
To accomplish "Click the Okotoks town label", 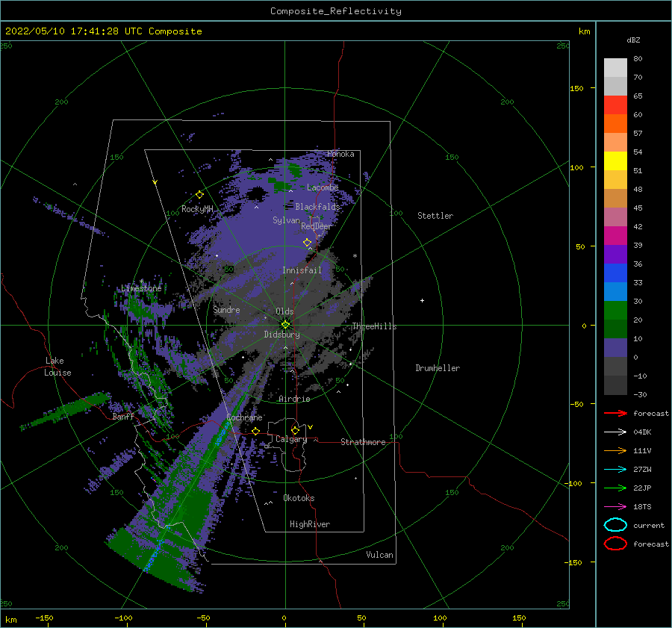I will tap(299, 498).
